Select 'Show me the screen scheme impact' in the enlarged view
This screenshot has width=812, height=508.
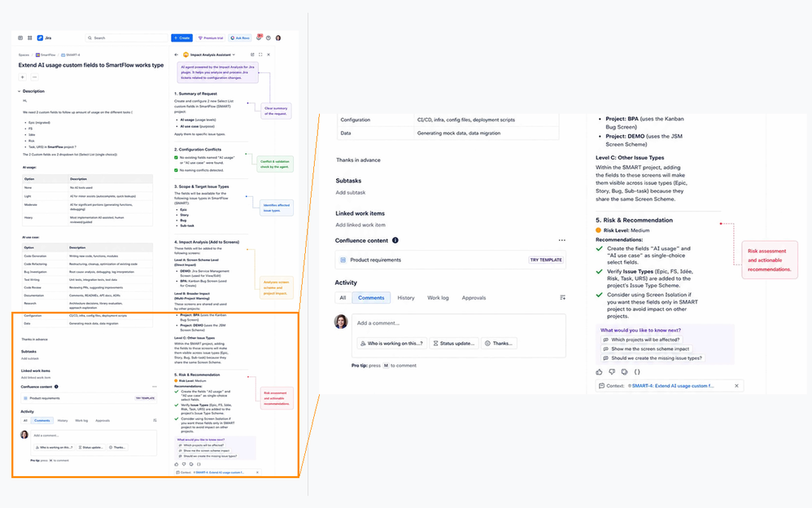click(646, 349)
